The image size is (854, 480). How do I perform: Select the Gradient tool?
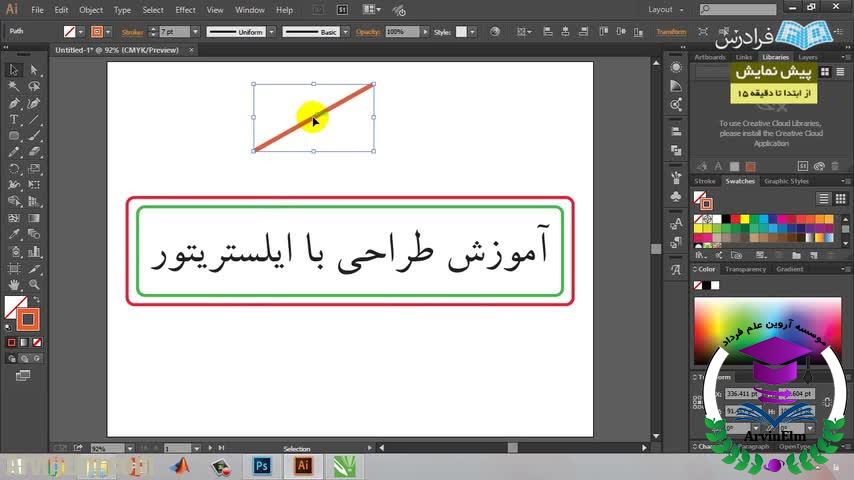tap(34, 218)
